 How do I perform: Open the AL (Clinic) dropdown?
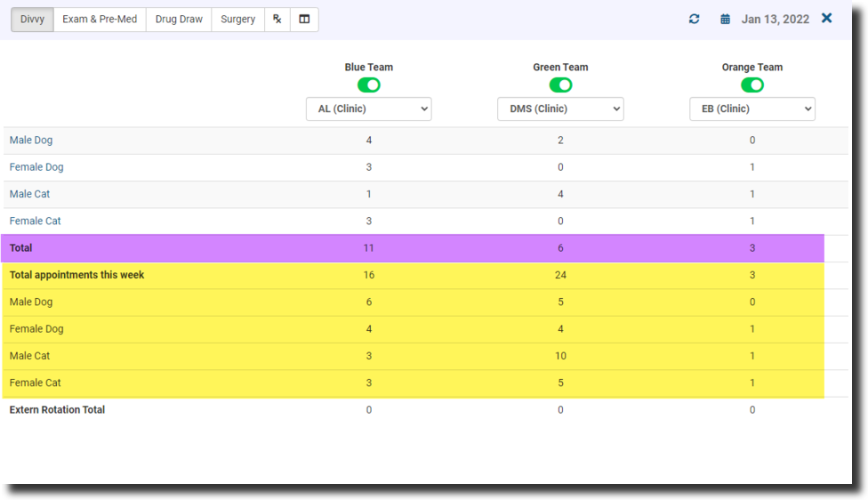pos(368,109)
